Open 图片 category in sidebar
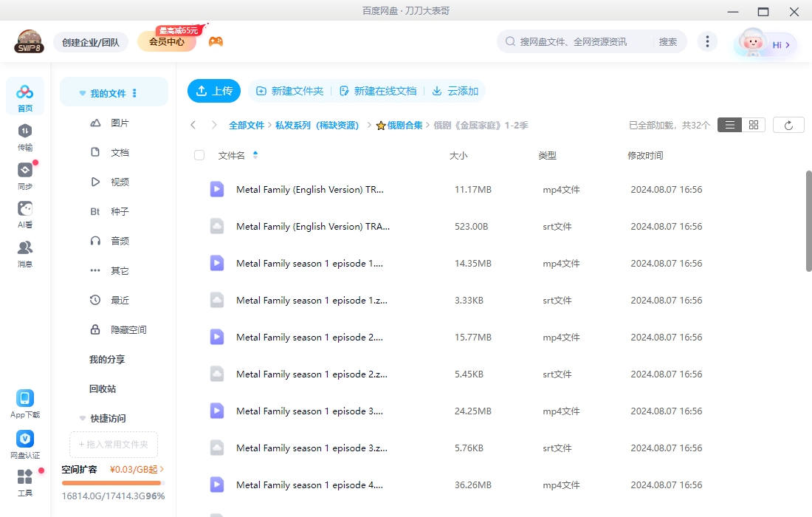 (x=114, y=123)
